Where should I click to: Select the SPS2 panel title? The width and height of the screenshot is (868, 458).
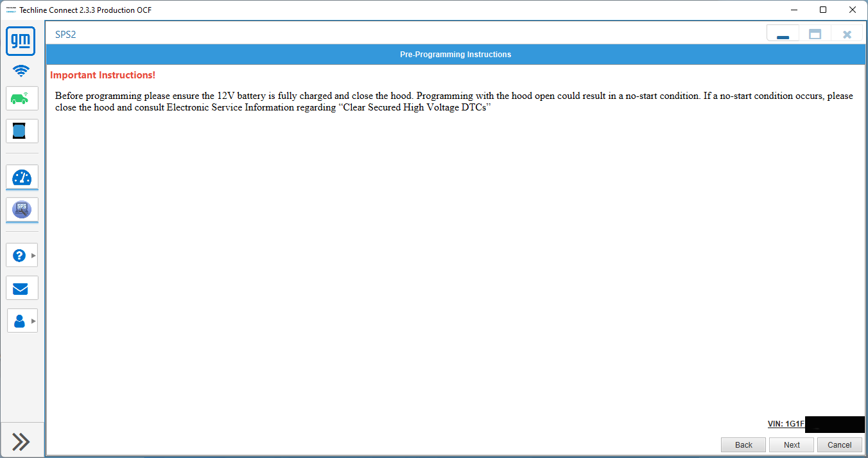tap(65, 35)
